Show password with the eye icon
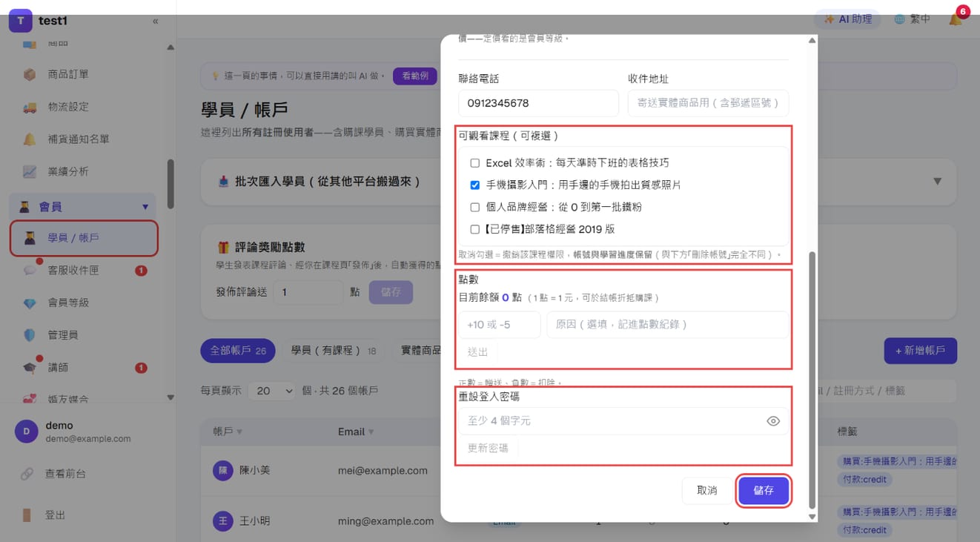980x542 pixels. coord(773,421)
